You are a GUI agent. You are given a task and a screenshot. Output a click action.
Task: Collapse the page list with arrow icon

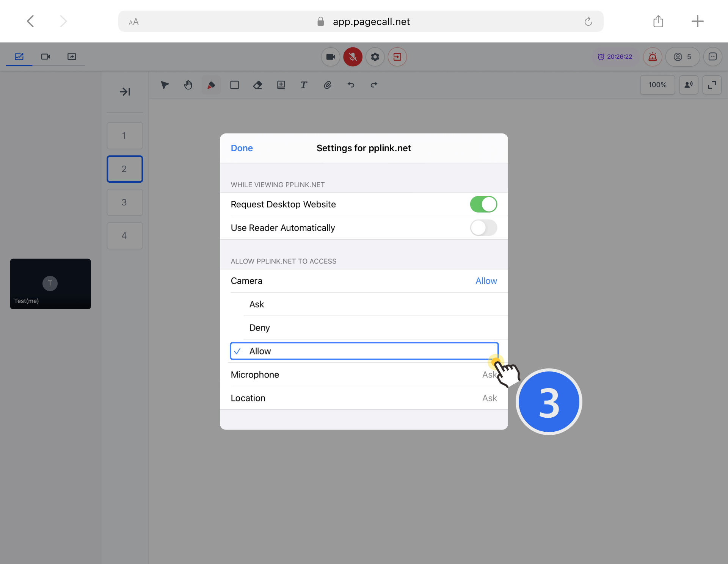pos(125,92)
